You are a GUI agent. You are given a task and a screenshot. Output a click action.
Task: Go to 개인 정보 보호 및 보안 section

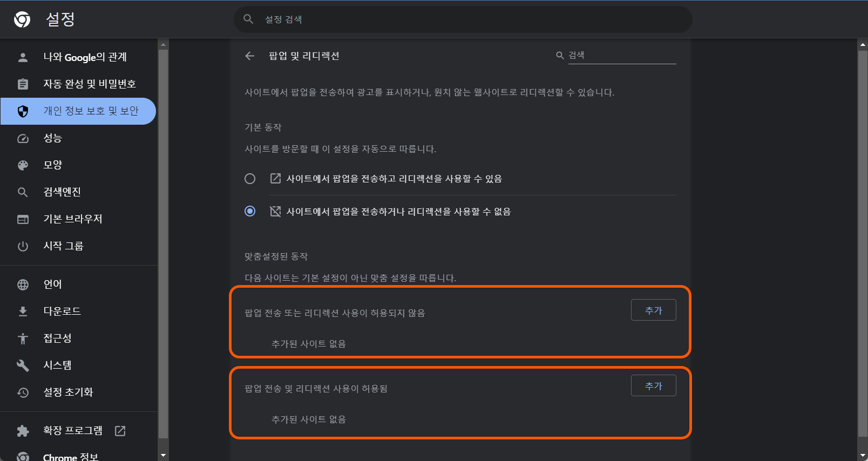[79, 111]
